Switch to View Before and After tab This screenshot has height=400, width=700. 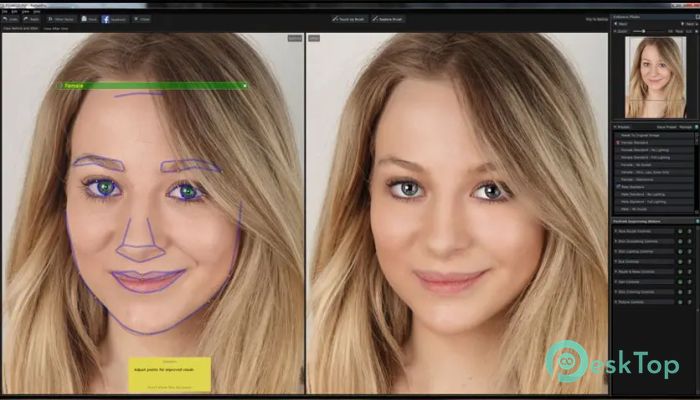tap(21, 28)
